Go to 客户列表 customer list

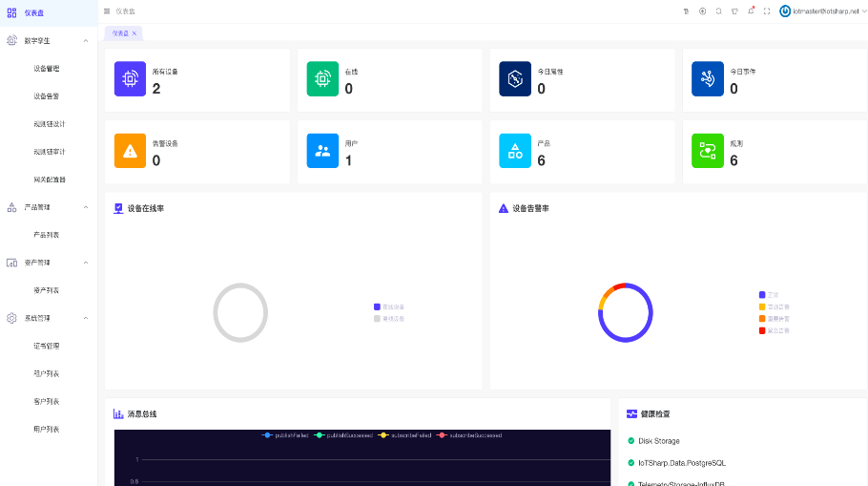[x=47, y=401]
